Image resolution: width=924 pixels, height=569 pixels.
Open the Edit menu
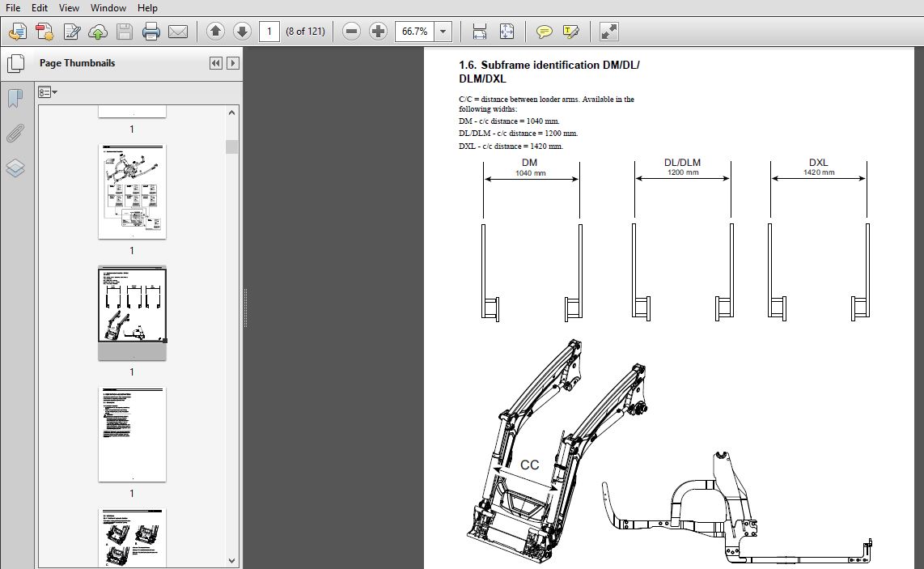(x=40, y=7)
